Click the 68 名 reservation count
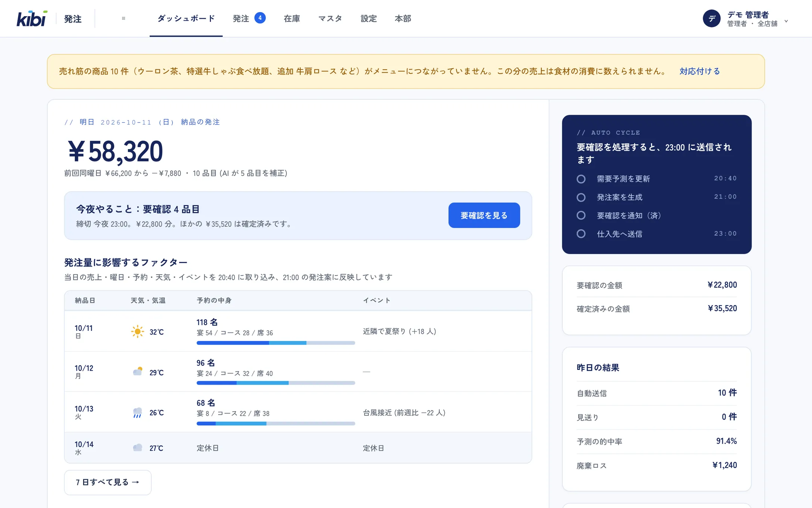 pyautogui.click(x=206, y=403)
